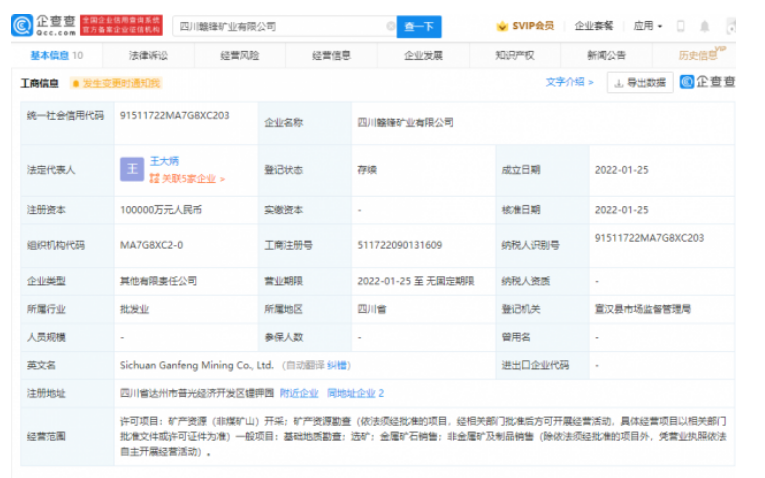The image size is (765, 478).
Task: Open the SVIP会员 link
Action: pos(533,26)
